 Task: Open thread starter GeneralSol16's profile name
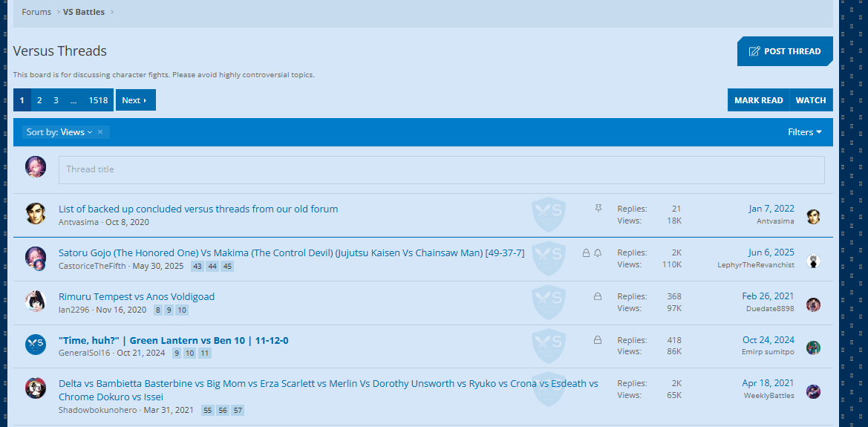85,353
